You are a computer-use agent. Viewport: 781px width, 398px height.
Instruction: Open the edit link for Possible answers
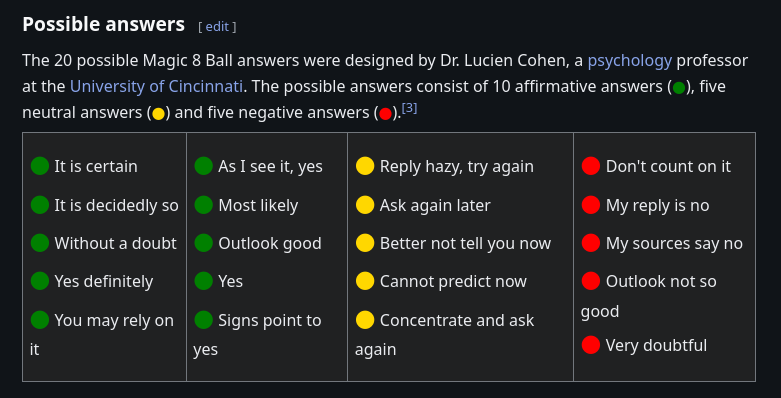pyautogui.click(x=217, y=26)
